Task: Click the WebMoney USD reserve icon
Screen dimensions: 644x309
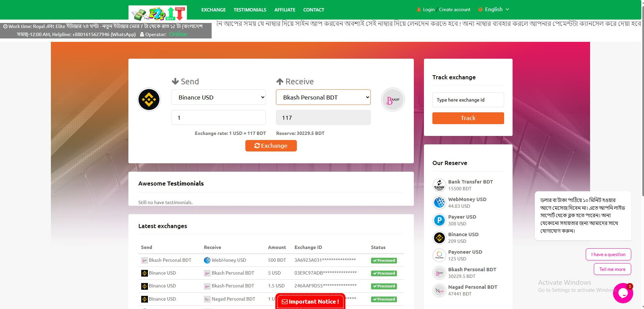Action: point(439,203)
